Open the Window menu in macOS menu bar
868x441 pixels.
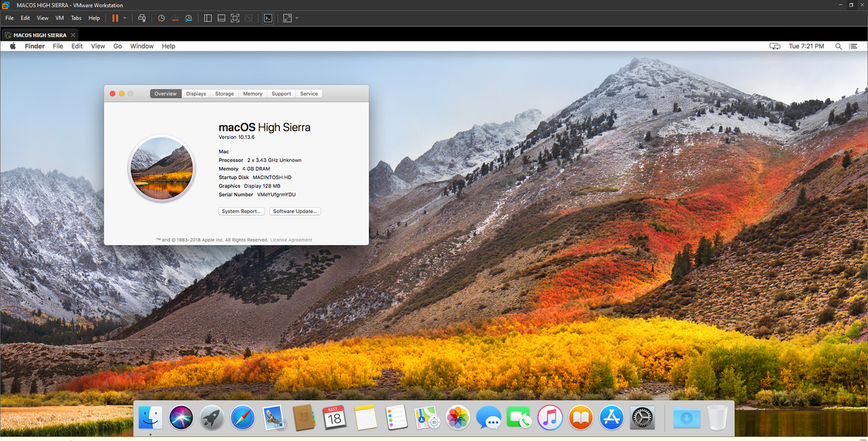point(142,46)
